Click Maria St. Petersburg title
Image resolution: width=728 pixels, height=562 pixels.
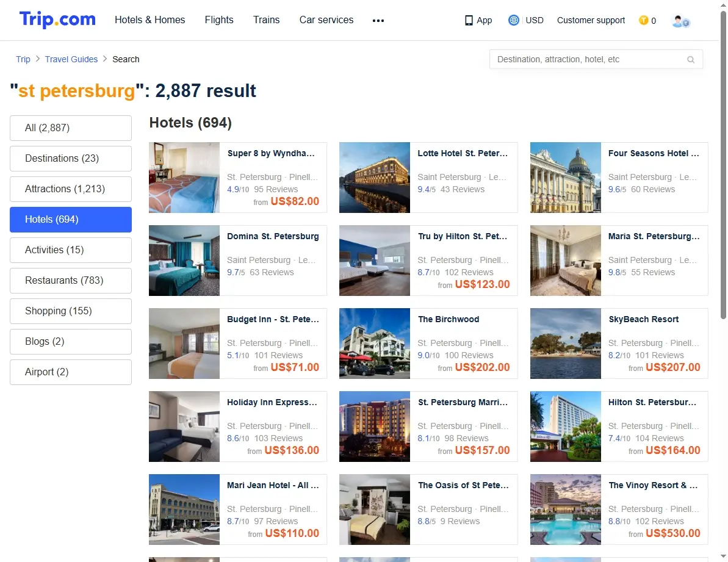point(654,237)
